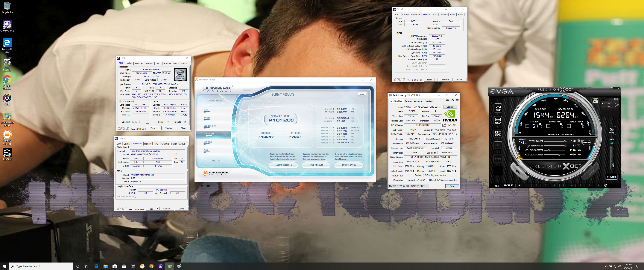Click the bus interface question mark in GPU-Z
This screenshot has width=644, height=270.
[x=456, y=134]
